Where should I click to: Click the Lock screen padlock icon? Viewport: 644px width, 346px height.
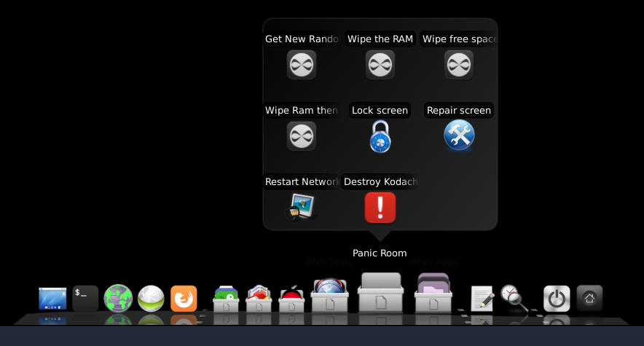pos(380,136)
